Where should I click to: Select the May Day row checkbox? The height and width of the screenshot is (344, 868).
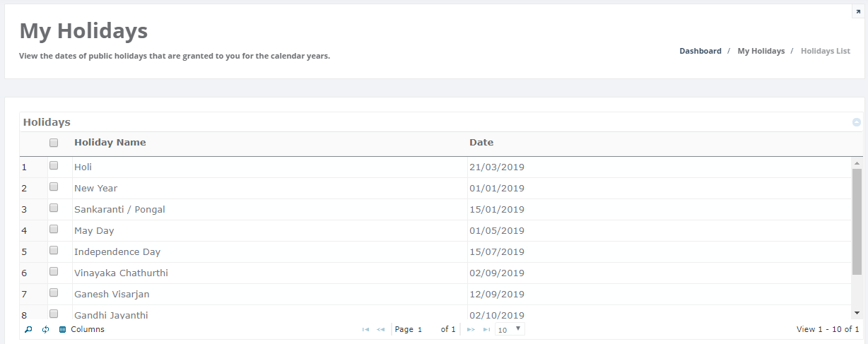[54, 229]
